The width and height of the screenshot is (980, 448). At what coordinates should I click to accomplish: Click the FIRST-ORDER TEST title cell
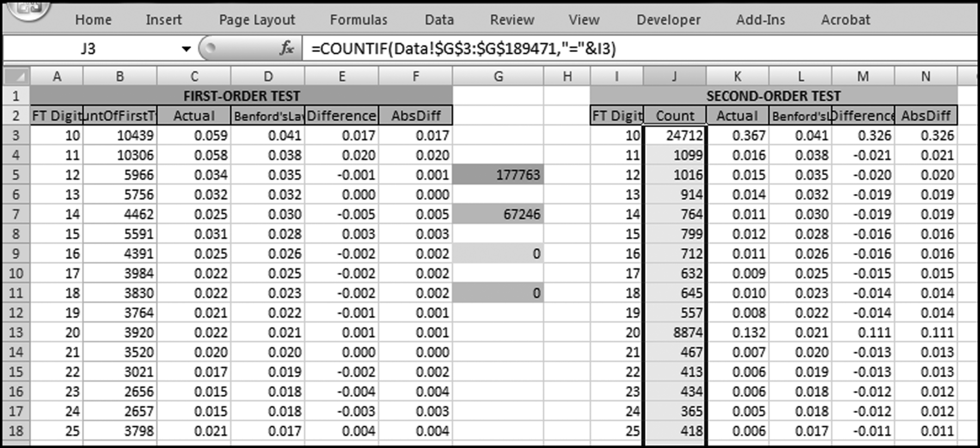tap(241, 96)
